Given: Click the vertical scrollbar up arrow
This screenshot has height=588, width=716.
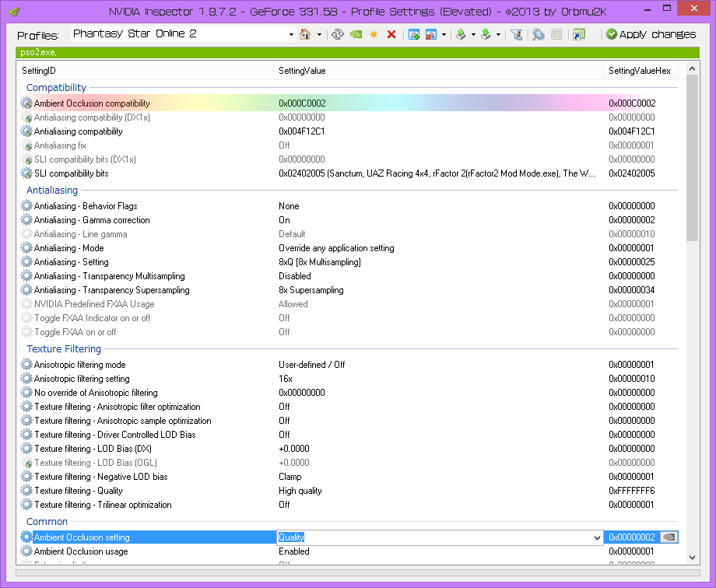Looking at the screenshot, I should tap(692, 69).
